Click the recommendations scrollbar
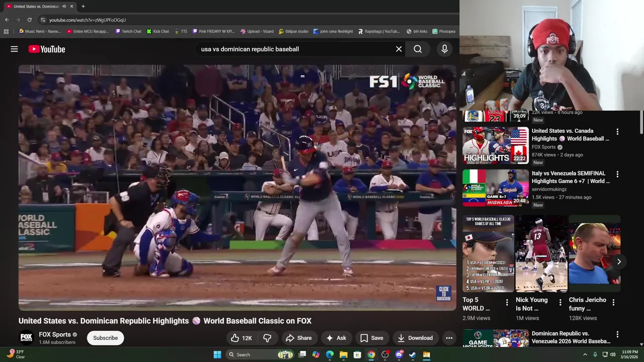Image resolution: width=644 pixels, height=362 pixels. (641, 122)
